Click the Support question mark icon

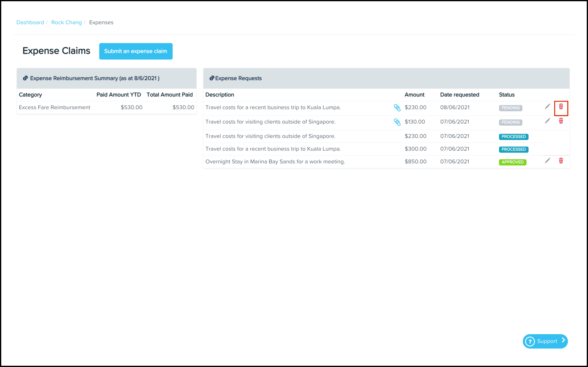(530, 341)
